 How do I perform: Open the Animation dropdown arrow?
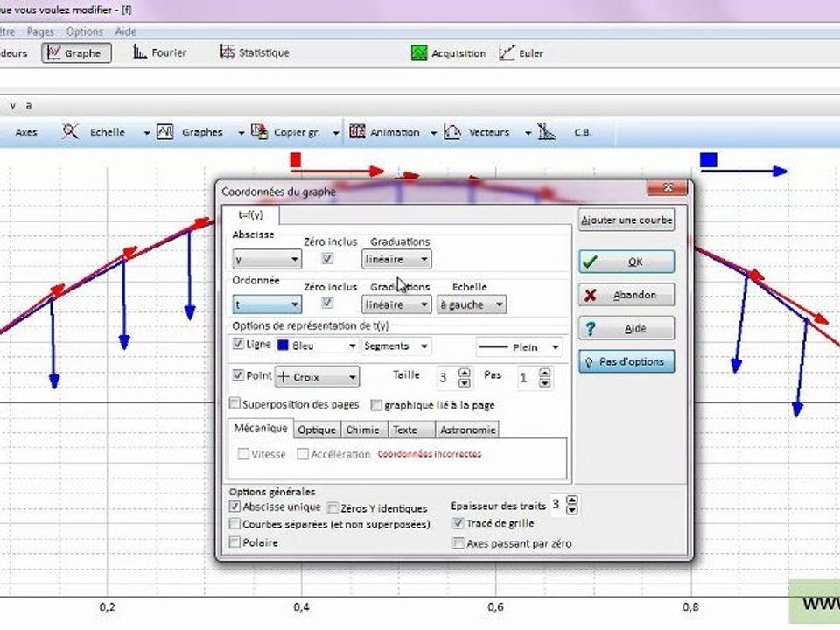[x=433, y=132]
